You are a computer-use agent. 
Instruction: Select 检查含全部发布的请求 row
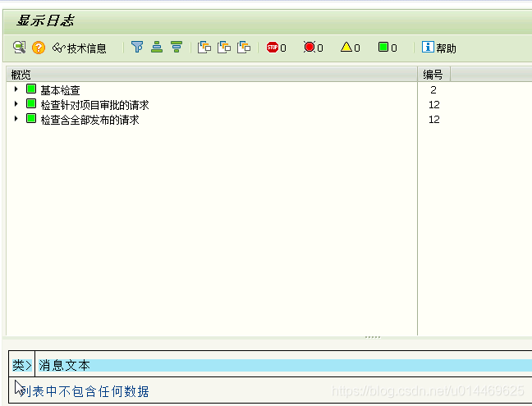click(x=90, y=120)
